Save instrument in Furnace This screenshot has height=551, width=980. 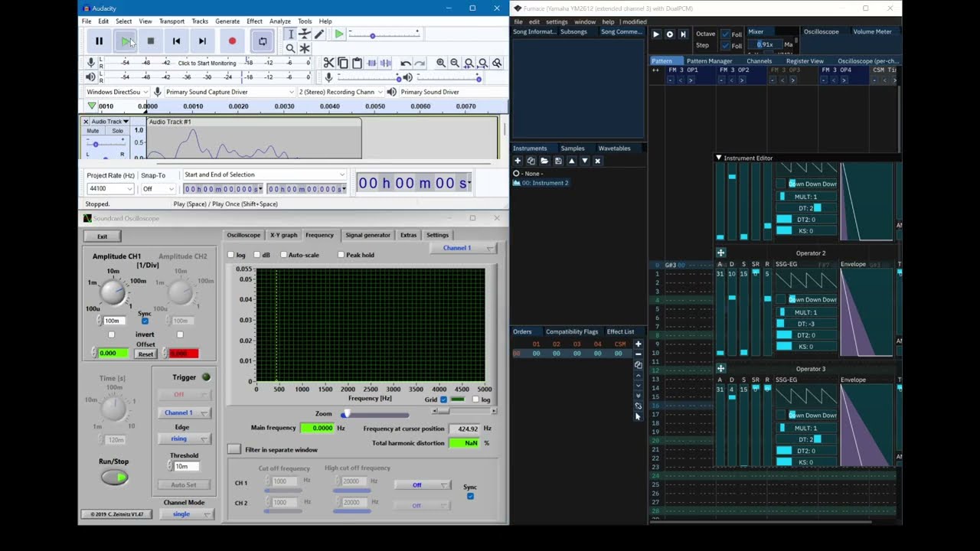558,161
